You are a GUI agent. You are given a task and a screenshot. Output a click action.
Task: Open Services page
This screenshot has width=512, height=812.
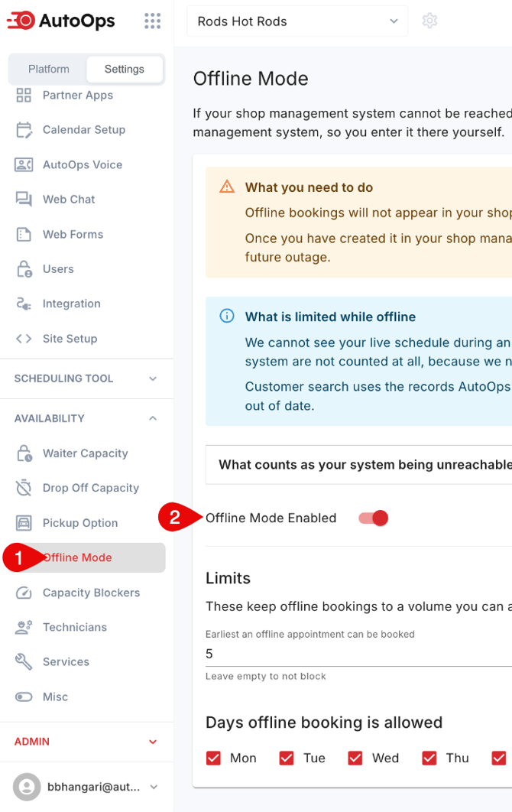click(x=66, y=662)
